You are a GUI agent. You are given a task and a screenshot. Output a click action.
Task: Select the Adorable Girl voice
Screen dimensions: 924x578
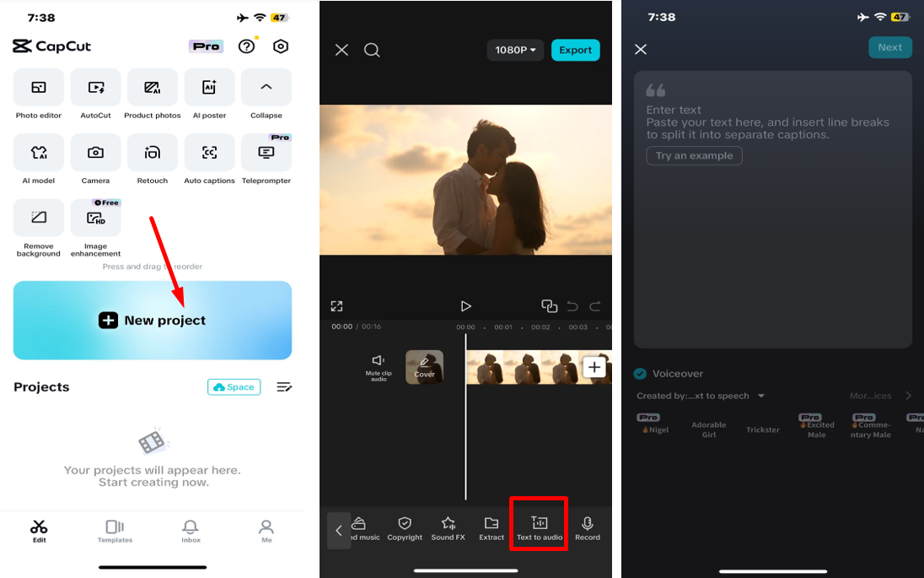[x=709, y=429]
